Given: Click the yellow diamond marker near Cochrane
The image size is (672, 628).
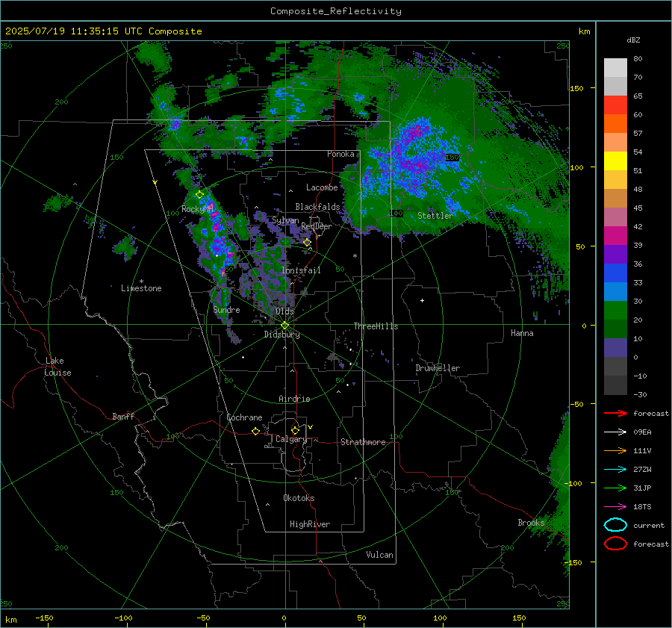Looking at the screenshot, I should coord(255,431).
